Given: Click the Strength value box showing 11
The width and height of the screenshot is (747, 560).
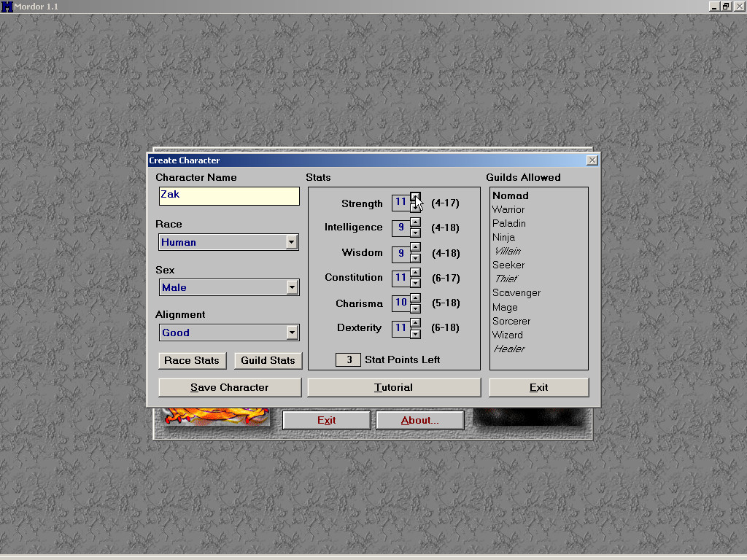Looking at the screenshot, I should [x=400, y=203].
